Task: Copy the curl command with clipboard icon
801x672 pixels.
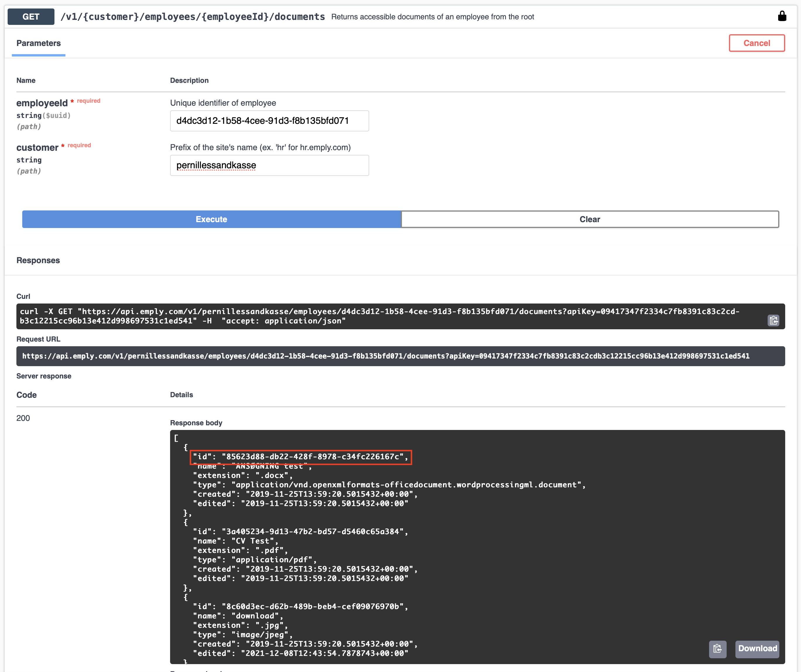Action: pos(773,320)
